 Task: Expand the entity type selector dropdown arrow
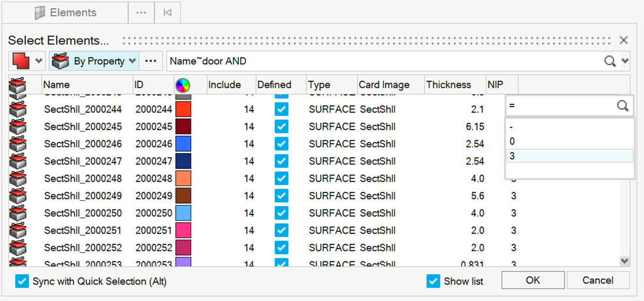click(39, 61)
